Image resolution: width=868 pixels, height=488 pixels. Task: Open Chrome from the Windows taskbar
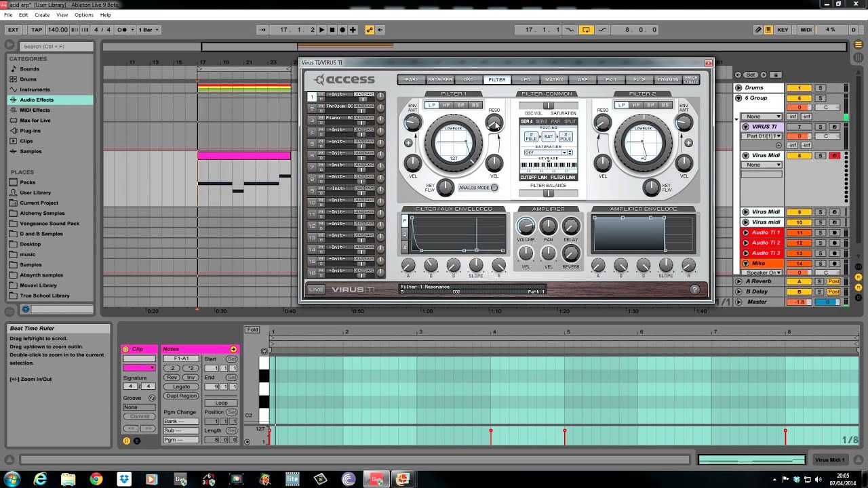coord(96,479)
